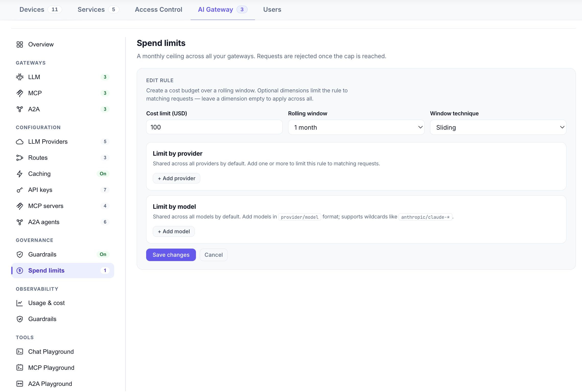
Task: Click the Usage & cost chart icon
Action: click(x=20, y=303)
